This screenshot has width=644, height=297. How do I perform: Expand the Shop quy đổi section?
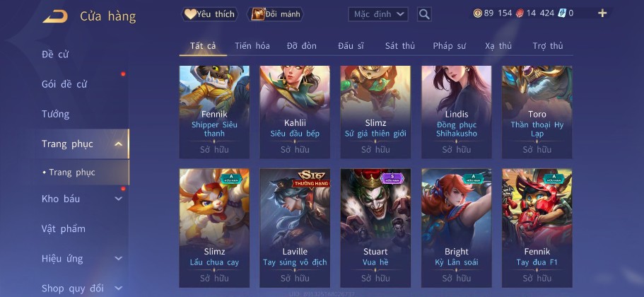pos(118,289)
